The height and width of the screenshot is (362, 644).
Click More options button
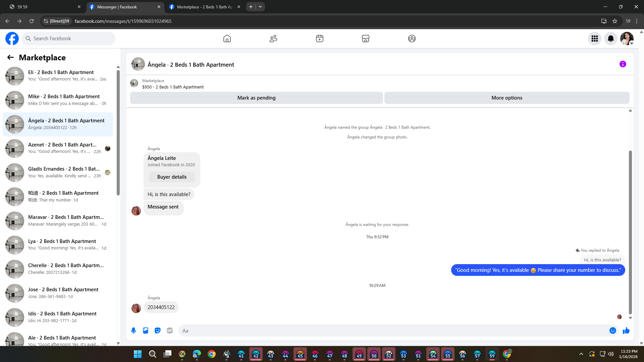506,98
